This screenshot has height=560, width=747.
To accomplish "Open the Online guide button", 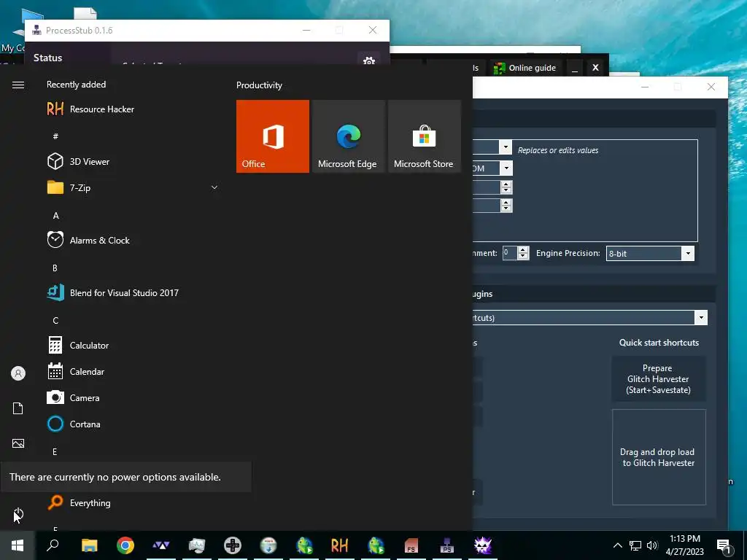I will tap(525, 68).
